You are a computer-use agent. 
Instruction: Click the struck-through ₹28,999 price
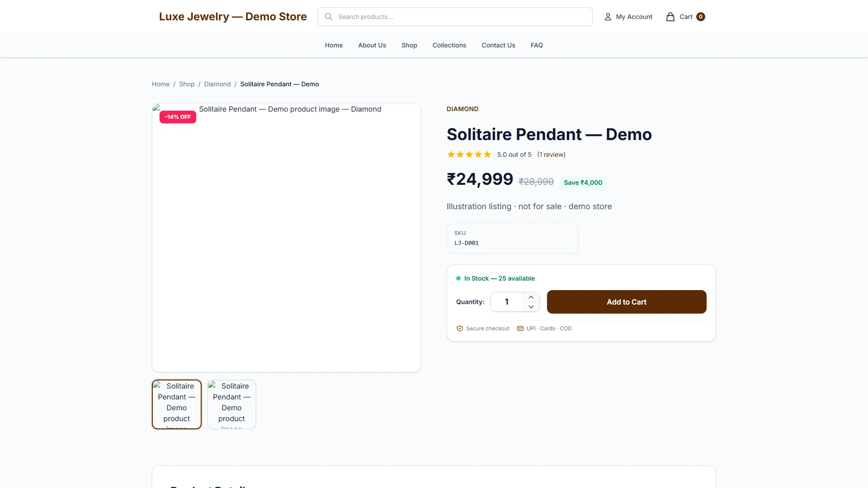[x=536, y=182]
